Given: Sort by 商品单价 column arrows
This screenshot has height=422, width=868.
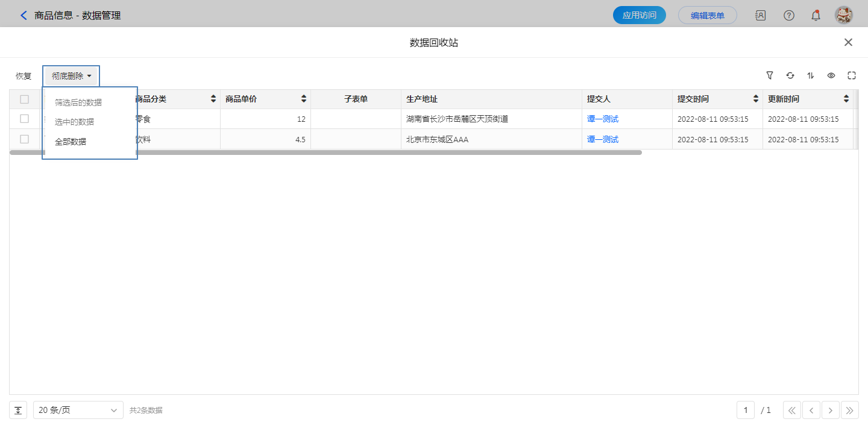Looking at the screenshot, I should [x=304, y=99].
